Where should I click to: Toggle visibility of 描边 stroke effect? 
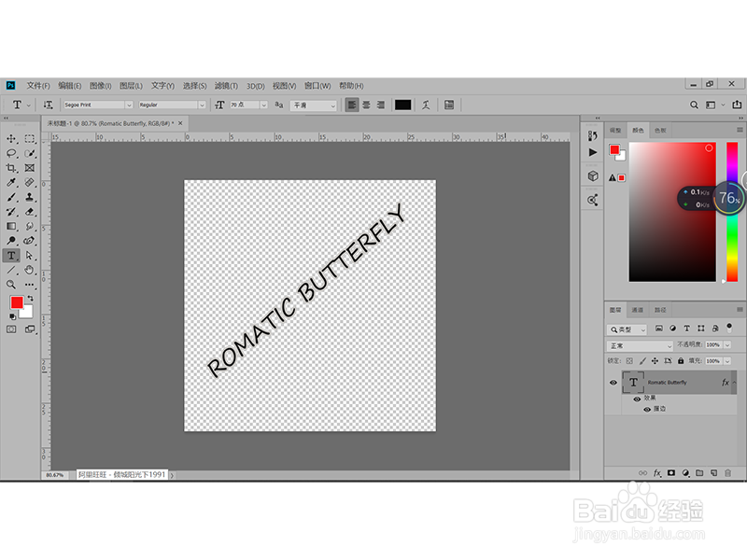click(647, 410)
